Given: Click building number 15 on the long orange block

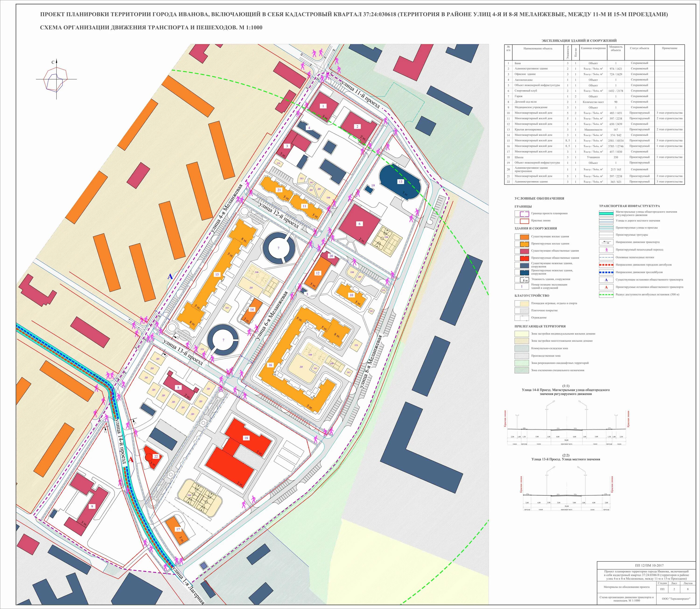Looking at the screenshot, I should click(217, 274).
